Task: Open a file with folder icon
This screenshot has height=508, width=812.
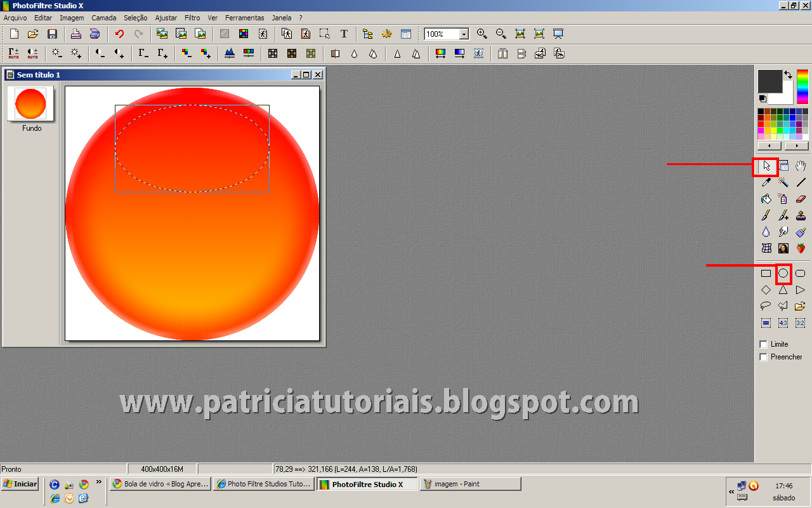Action: [x=33, y=34]
